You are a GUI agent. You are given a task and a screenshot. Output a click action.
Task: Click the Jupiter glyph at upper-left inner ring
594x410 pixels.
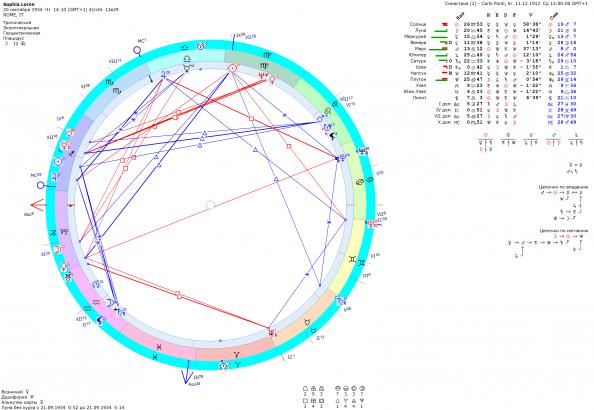tap(163, 74)
